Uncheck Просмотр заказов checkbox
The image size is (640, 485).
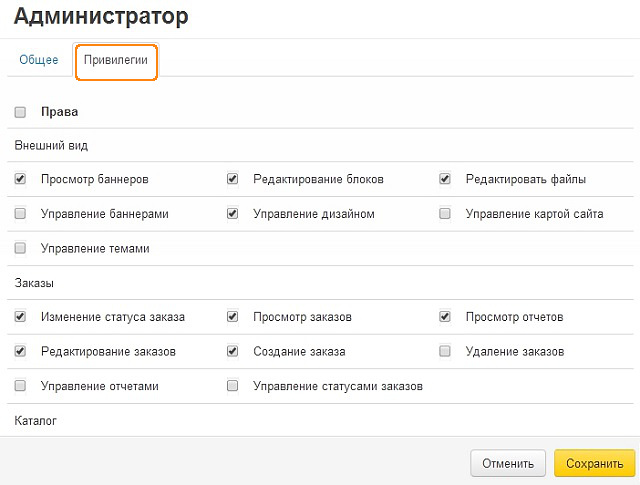tap(233, 317)
